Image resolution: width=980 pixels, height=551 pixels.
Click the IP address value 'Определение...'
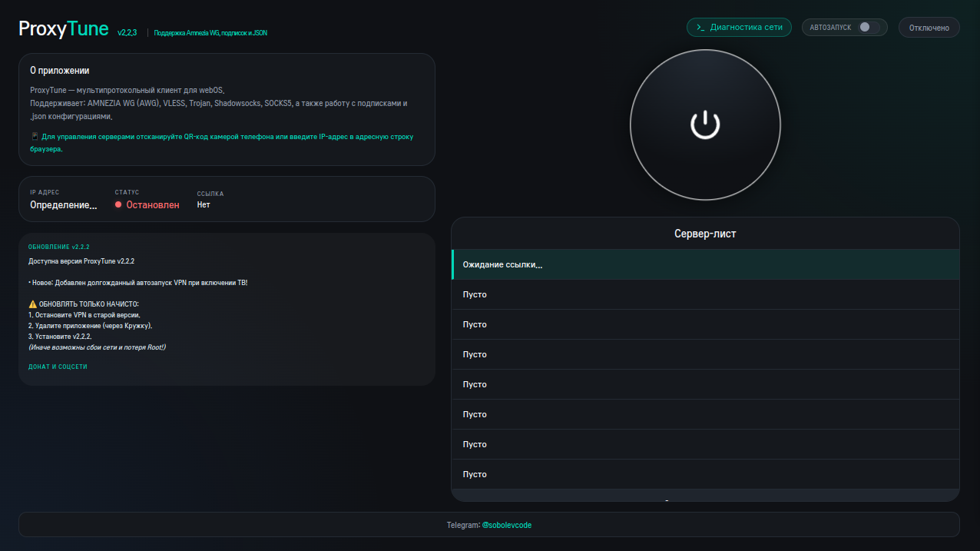coord(64,205)
